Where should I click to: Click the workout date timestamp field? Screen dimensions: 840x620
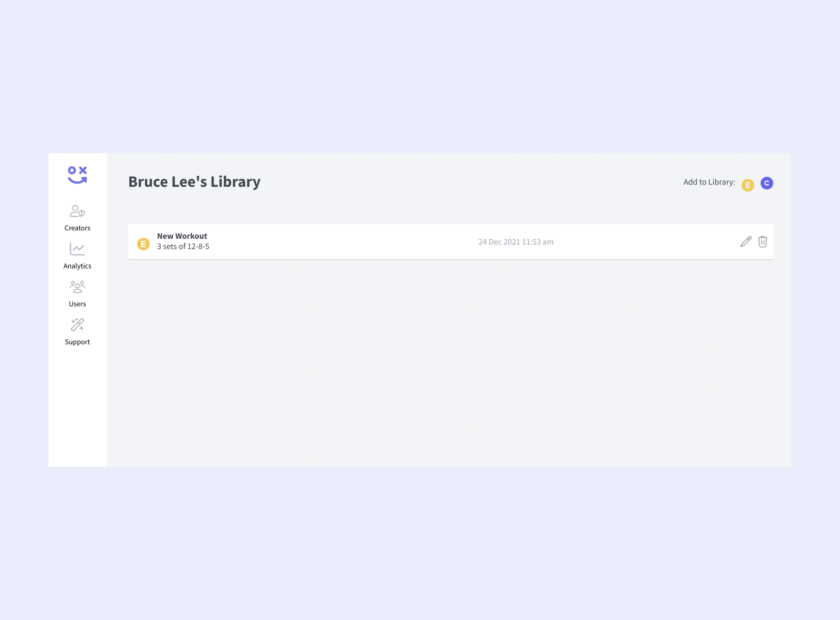[515, 241]
